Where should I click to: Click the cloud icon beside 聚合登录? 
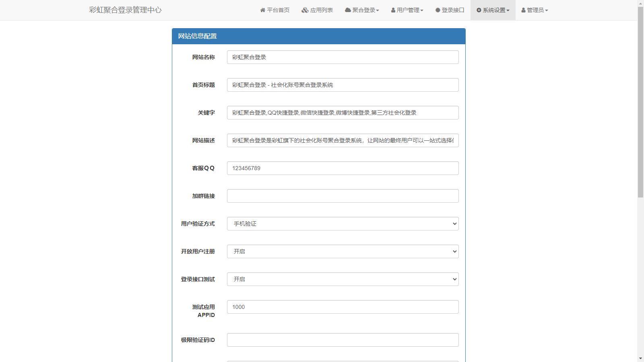click(x=348, y=10)
